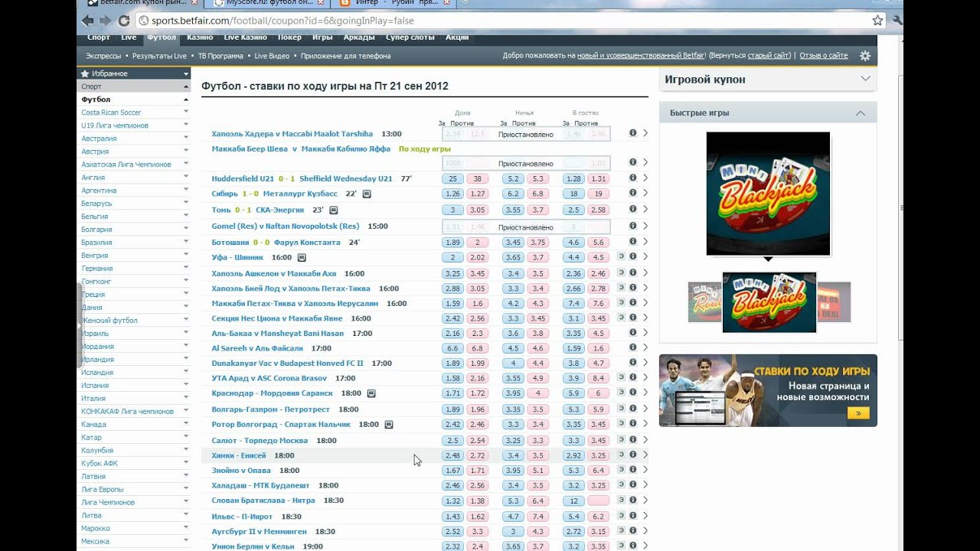Click the Э icon in Уфа - Шинник row
The image size is (980, 551).
pos(622,257)
